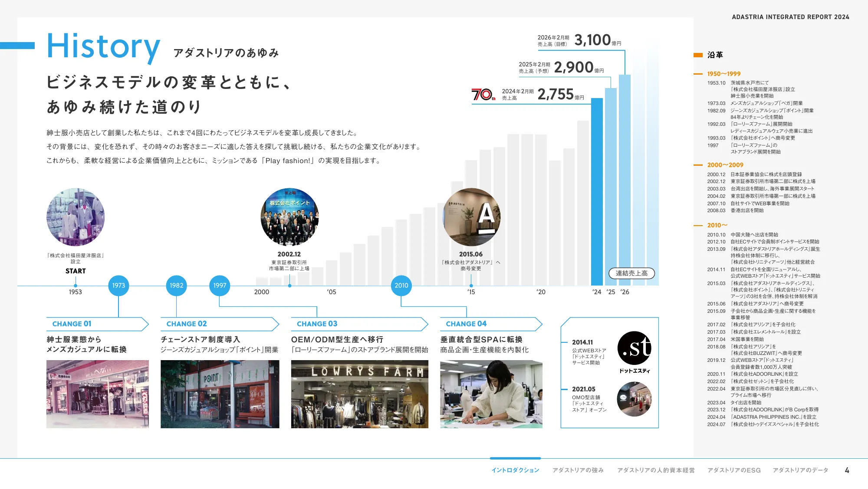Open the LOWRYS FARM store photo
The image size is (868, 489).
pos(360,394)
